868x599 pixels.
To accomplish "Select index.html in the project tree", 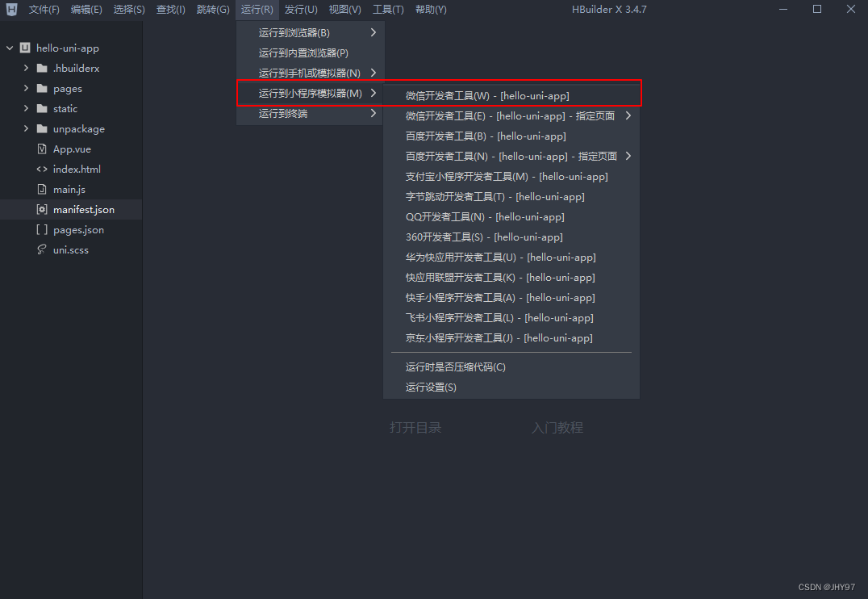I will [x=71, y=169].
